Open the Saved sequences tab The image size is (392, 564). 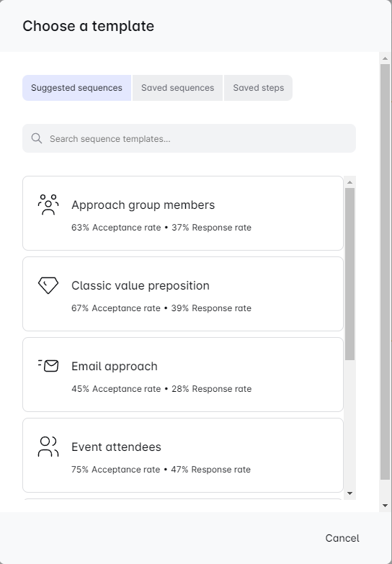click(x=177, y=88)
